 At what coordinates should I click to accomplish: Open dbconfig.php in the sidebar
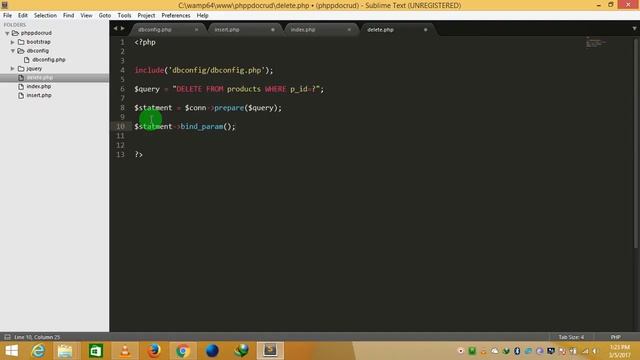pyautogui.click(x=49, y=60)
